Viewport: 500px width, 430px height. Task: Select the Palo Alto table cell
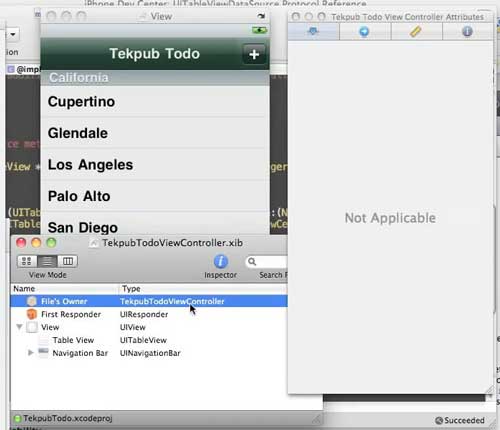(x=155, y=196)
